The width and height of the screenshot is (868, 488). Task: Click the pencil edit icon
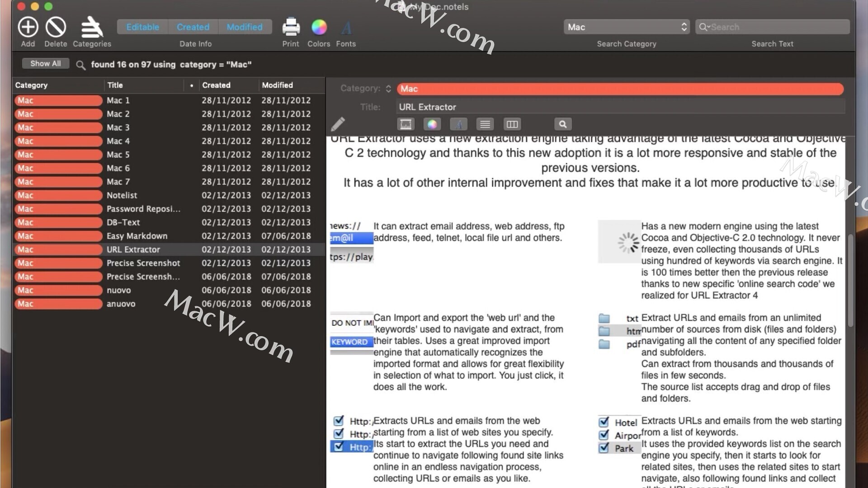338,124
